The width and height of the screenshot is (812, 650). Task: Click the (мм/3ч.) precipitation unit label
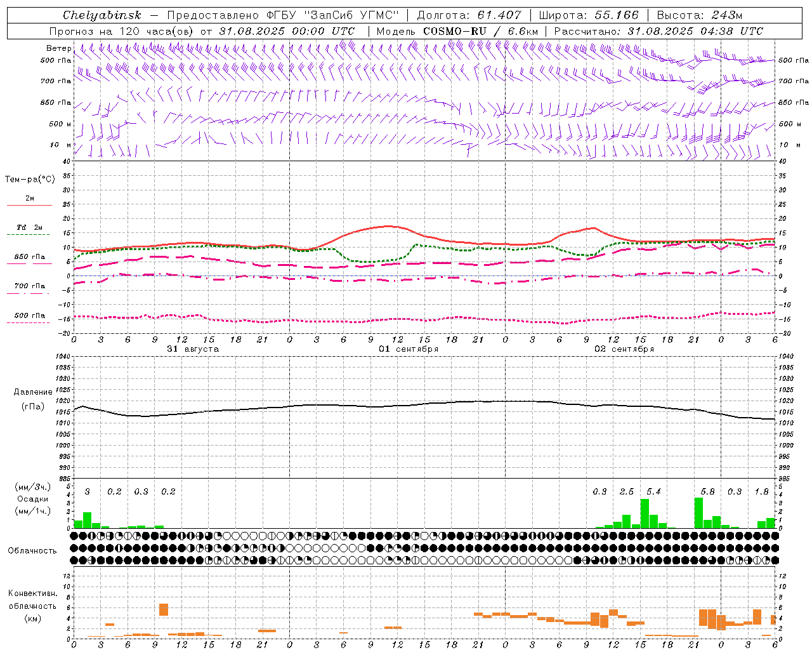[x=32, y=487]
